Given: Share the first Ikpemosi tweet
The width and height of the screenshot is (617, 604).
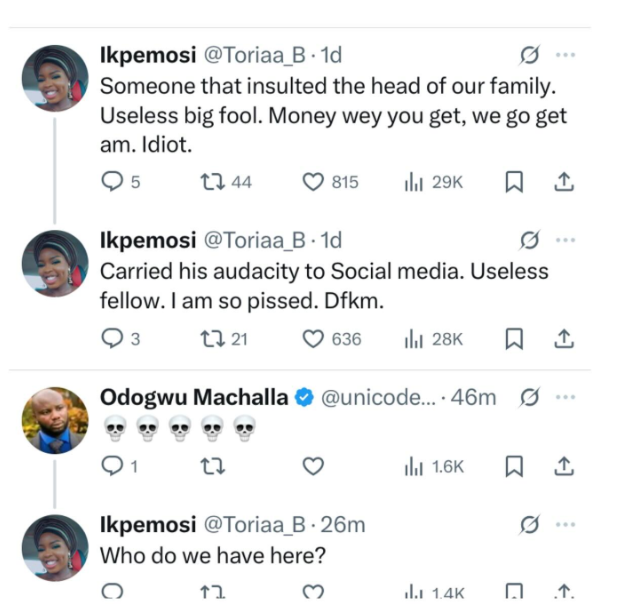Looking at the screenshot, I should (563, 182).
